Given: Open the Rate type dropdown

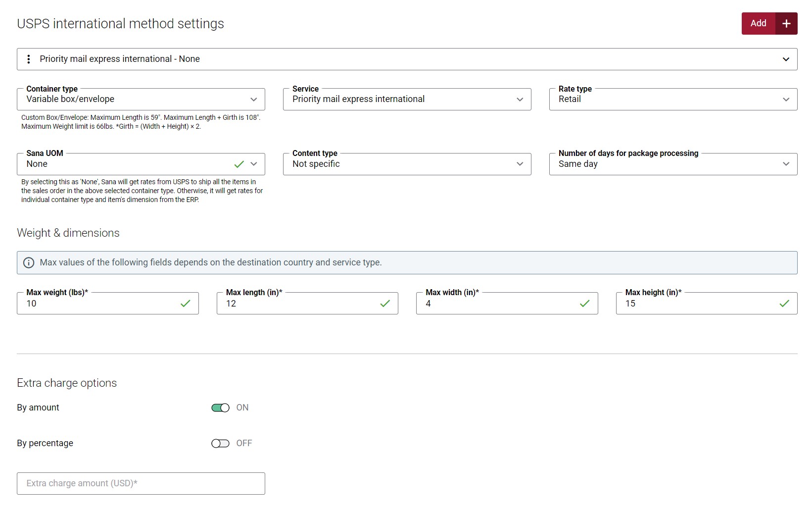Looking at the screenshot, I should [x=673, y=99].
